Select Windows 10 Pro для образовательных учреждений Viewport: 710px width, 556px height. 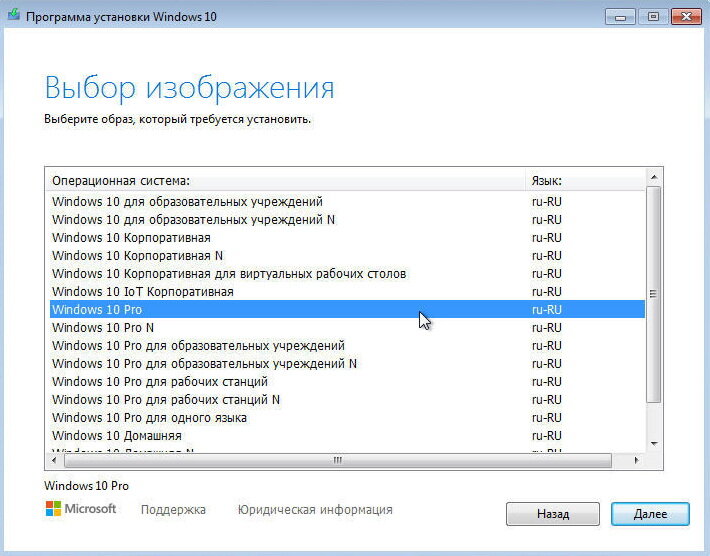(x=347, y=345)
